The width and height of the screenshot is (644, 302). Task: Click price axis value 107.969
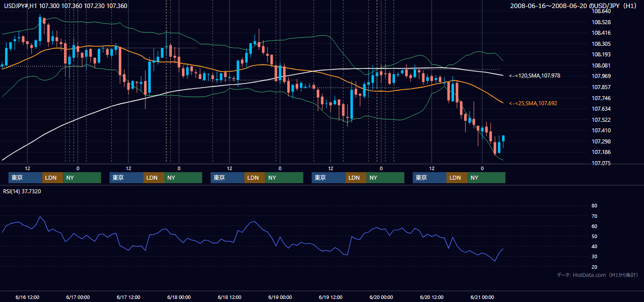(x=601, y=76)
